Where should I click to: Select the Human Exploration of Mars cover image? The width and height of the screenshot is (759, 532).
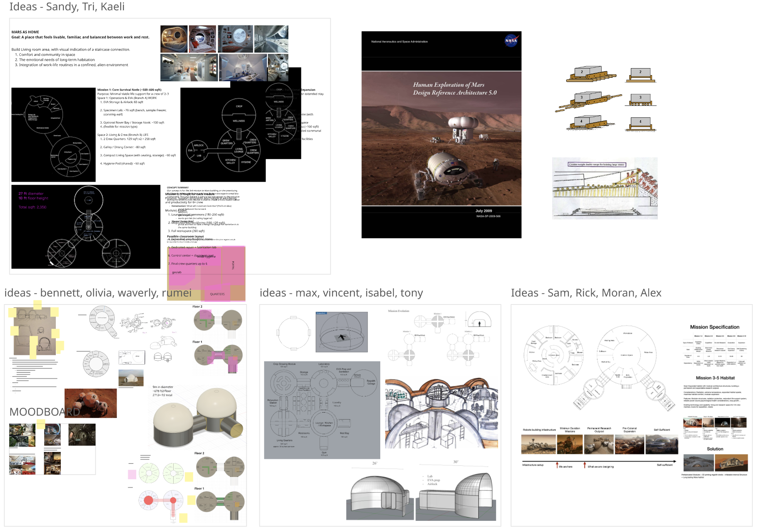pyautogui.click(x=441, y=135)
